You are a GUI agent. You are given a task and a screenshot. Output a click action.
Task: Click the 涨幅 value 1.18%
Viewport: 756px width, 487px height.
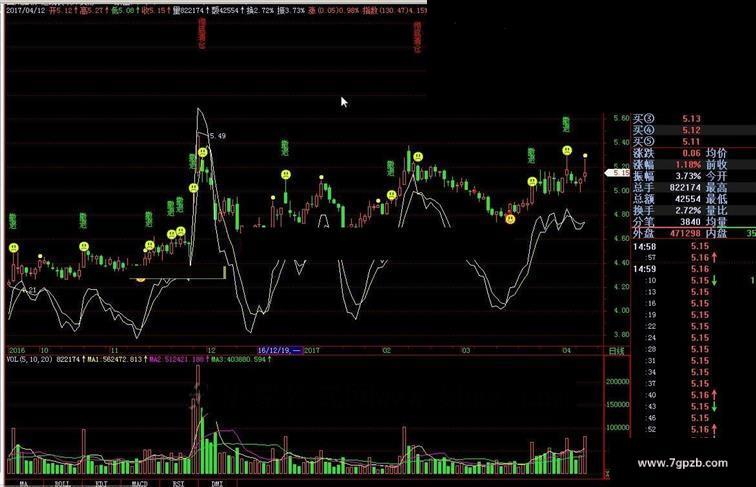pos(688,165)
